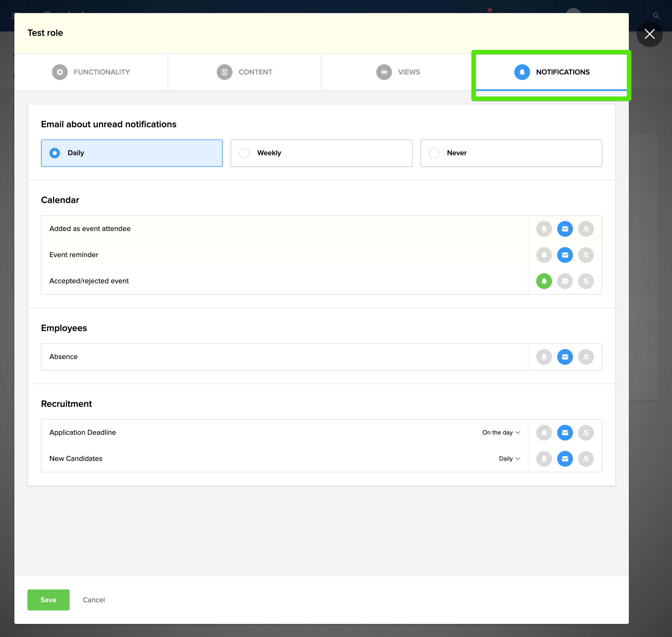Open the Content tab
This screenshot has height=637, width=672.
(x=244, y=72)
